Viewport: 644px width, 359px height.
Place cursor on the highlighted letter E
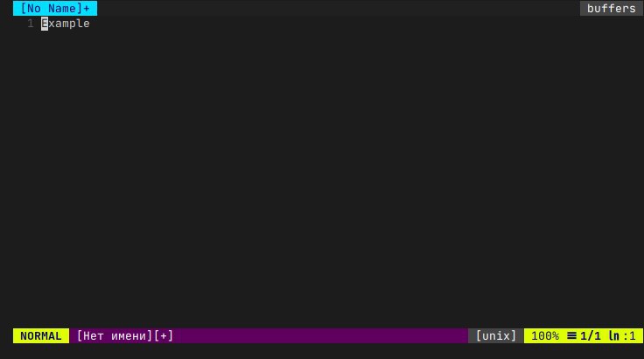(45, 24)
